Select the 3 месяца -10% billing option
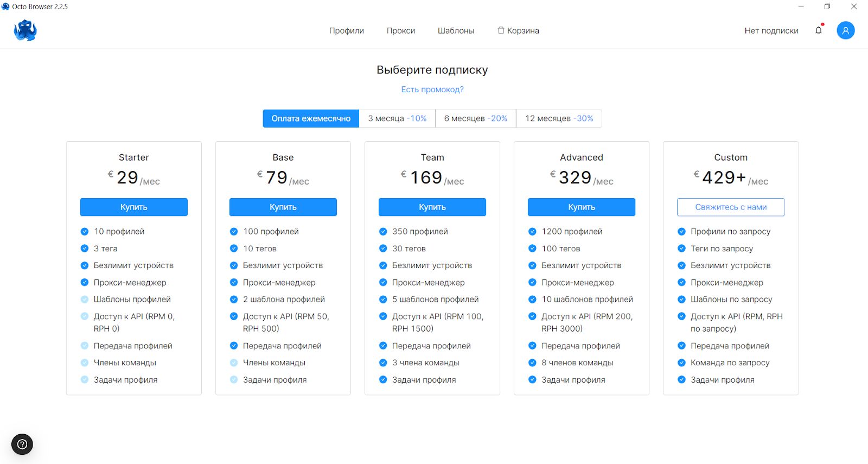This screenshot has width=868, height=464. pos(397,118)
